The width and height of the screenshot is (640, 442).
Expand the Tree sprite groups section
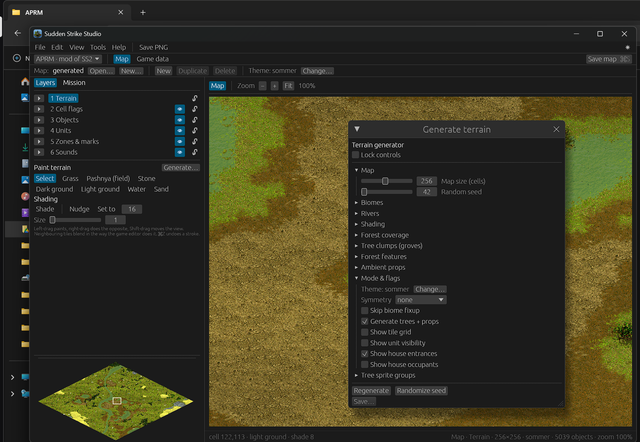tap(356, 375)
